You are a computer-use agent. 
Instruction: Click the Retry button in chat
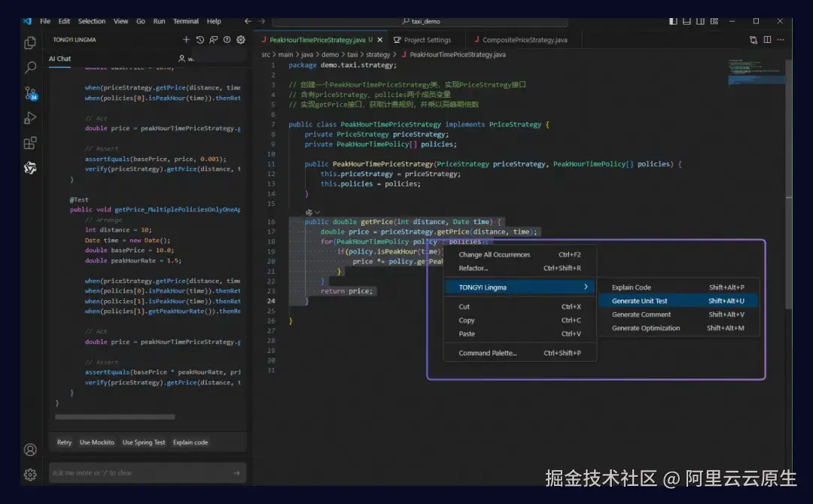click(64, 442)
